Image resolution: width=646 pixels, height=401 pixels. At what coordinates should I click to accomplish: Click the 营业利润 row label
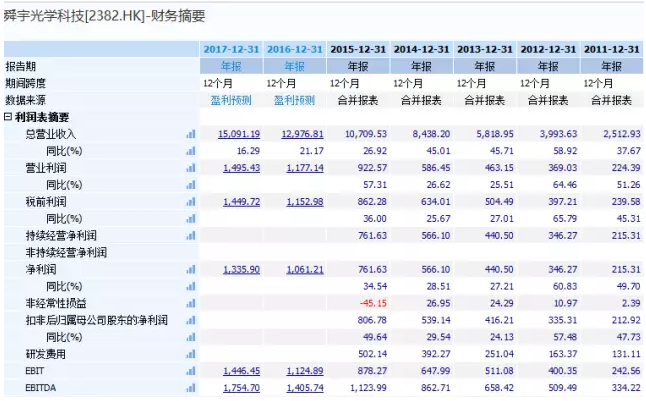[x=46, y=168]
